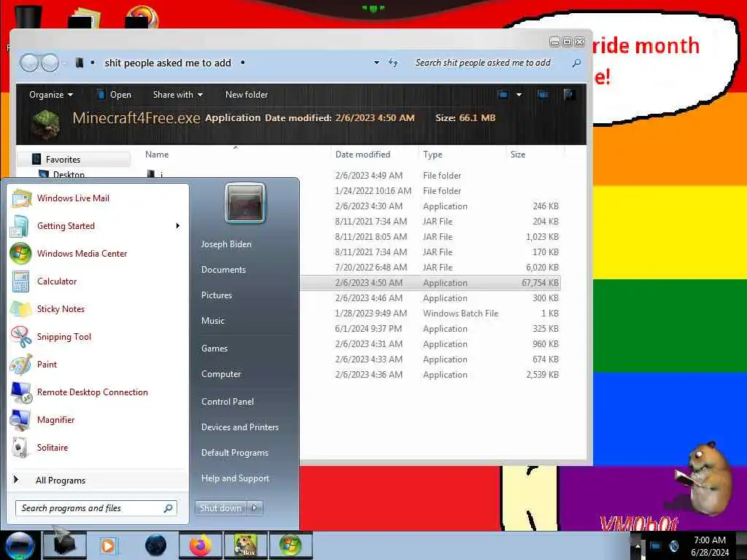This screenshot has width=747, height=560.
Task: Click the Explorer search magnifier icon
Action: point(576,63)
